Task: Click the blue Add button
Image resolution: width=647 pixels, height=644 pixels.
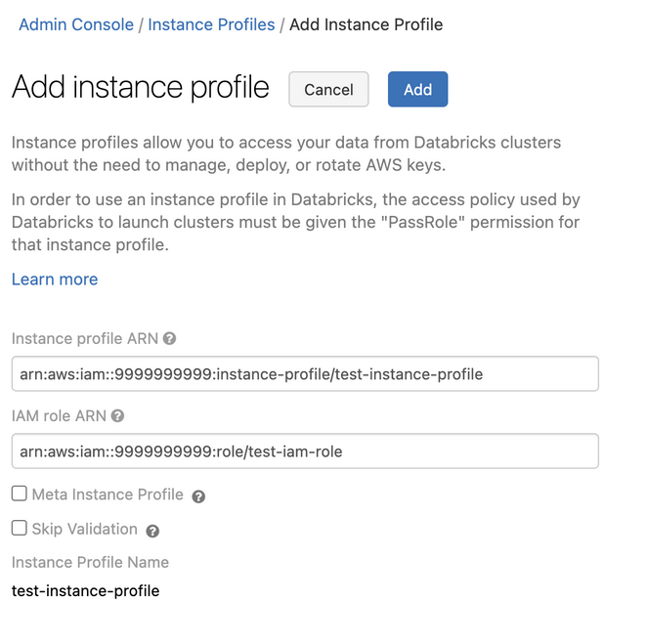Action: pos(417,89)
